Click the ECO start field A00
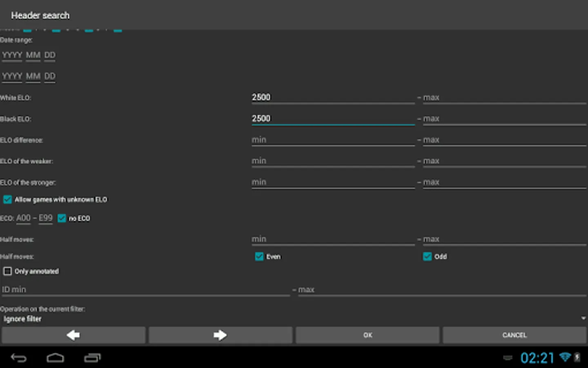588x368 pixels. pos(23,218)
